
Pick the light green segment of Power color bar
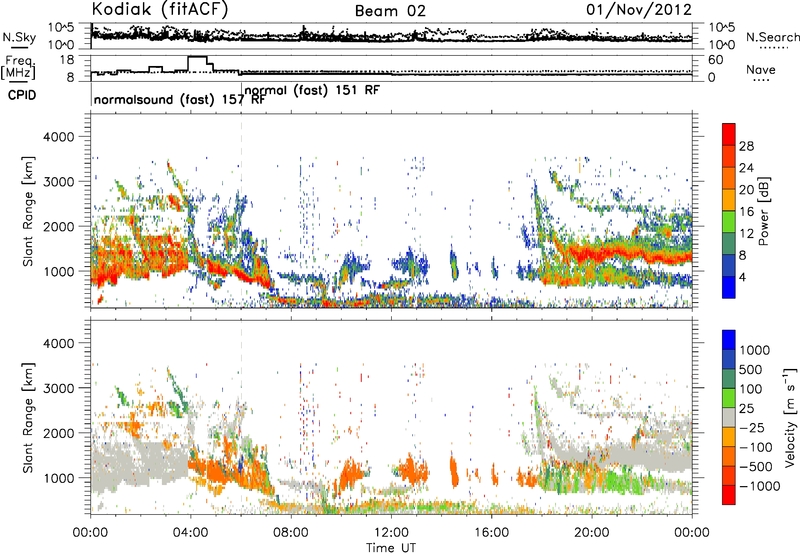729,222
